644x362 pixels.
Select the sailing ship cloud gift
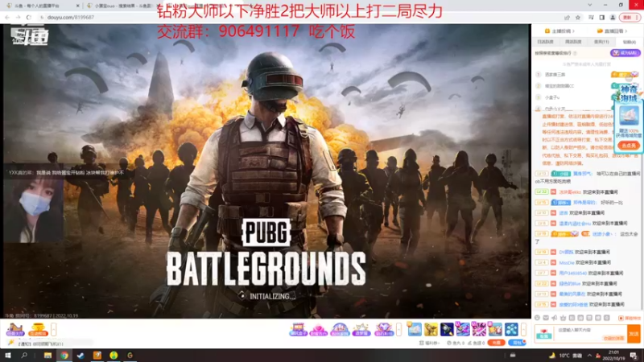pyautogui.click(x=415, y=329)
